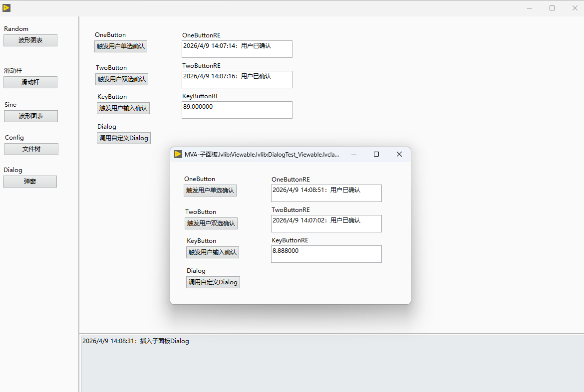Viewport: 584px width, 392px height.
Task: Trigger 触发用户输入确认 in the popup dialog
Action: pos(213,252)
